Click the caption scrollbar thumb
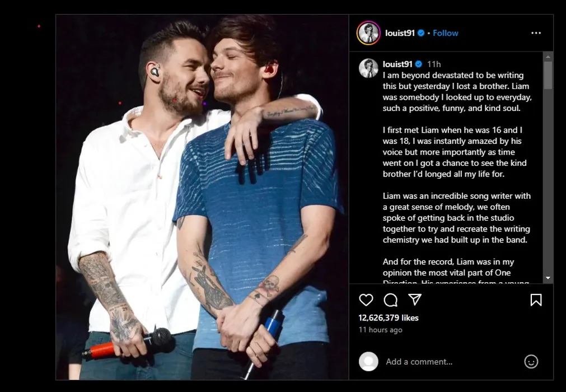This screenshot has width=566, height=392. 548,75
